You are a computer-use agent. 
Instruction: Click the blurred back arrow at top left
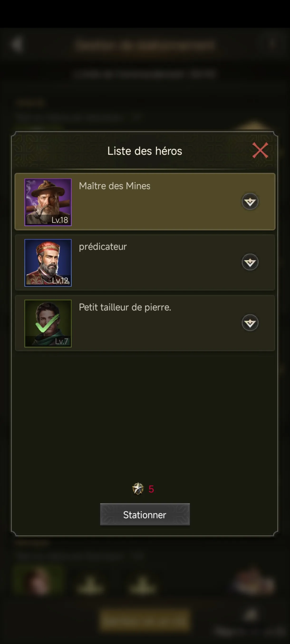pos(17,44)
